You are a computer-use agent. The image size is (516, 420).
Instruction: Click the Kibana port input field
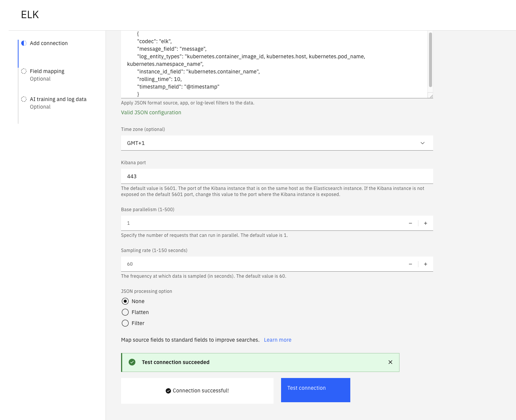(x=277, y=176)
